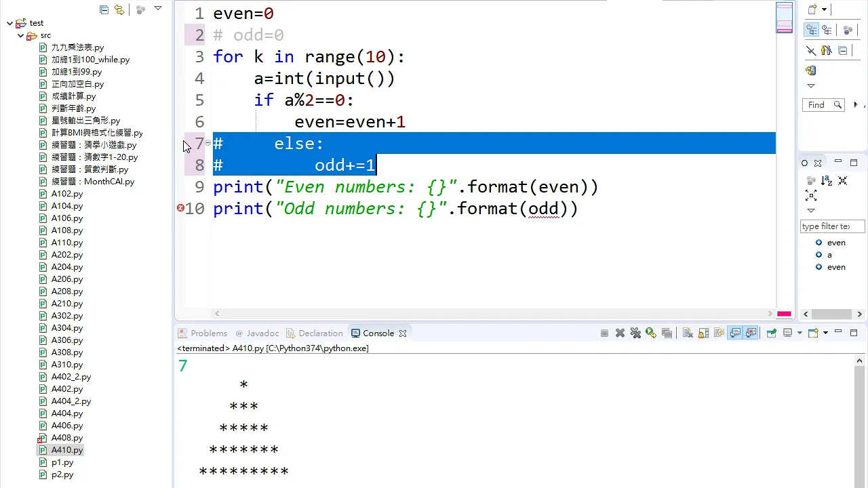Viewport: 868px width, 488px height.
Task: Minimize the Outline panel
Action: click(838, 161)
